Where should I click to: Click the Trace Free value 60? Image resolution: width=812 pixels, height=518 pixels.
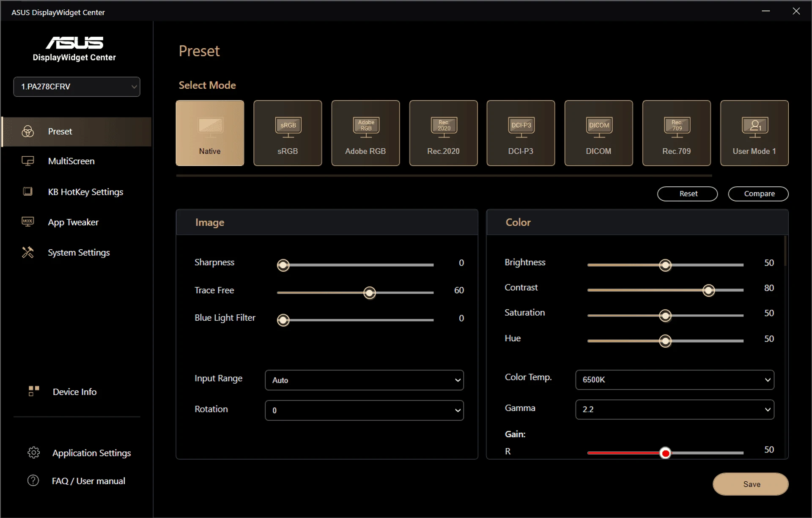pyautogui.click(x=459, y=290)
